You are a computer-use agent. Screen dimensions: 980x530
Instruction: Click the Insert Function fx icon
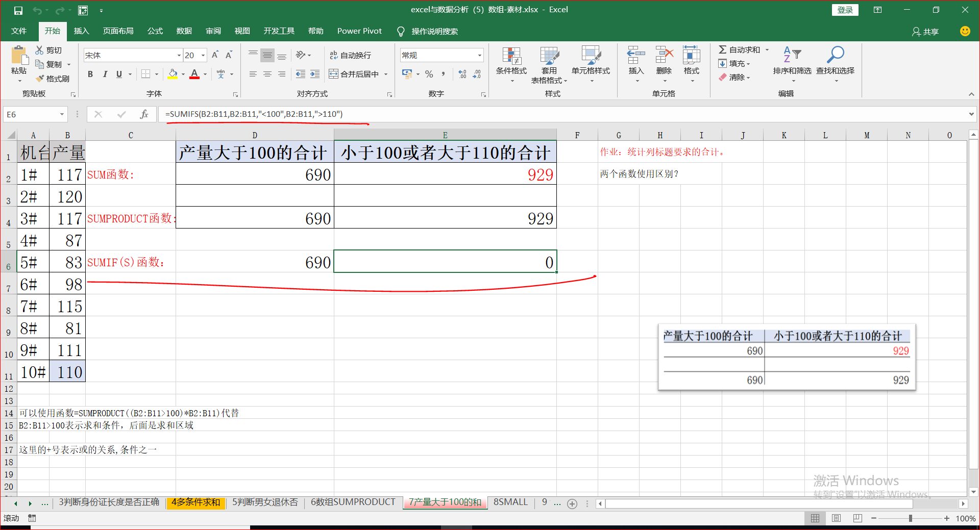(144, 114)
